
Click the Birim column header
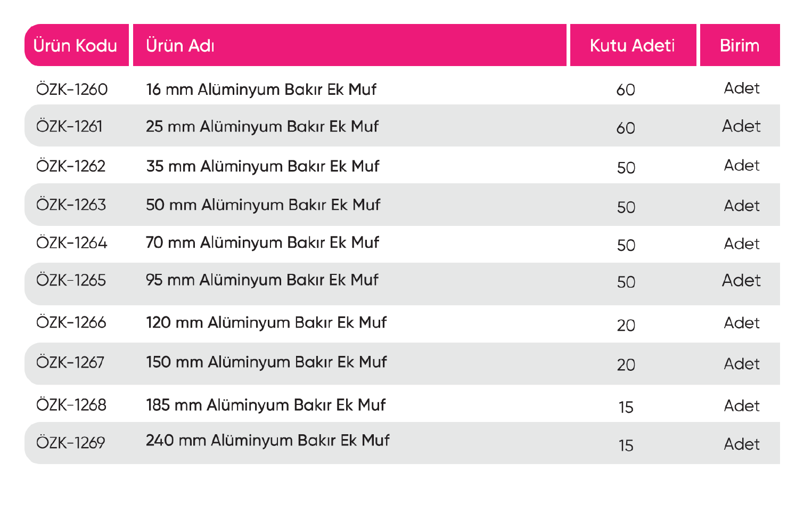tap(739, 46)
